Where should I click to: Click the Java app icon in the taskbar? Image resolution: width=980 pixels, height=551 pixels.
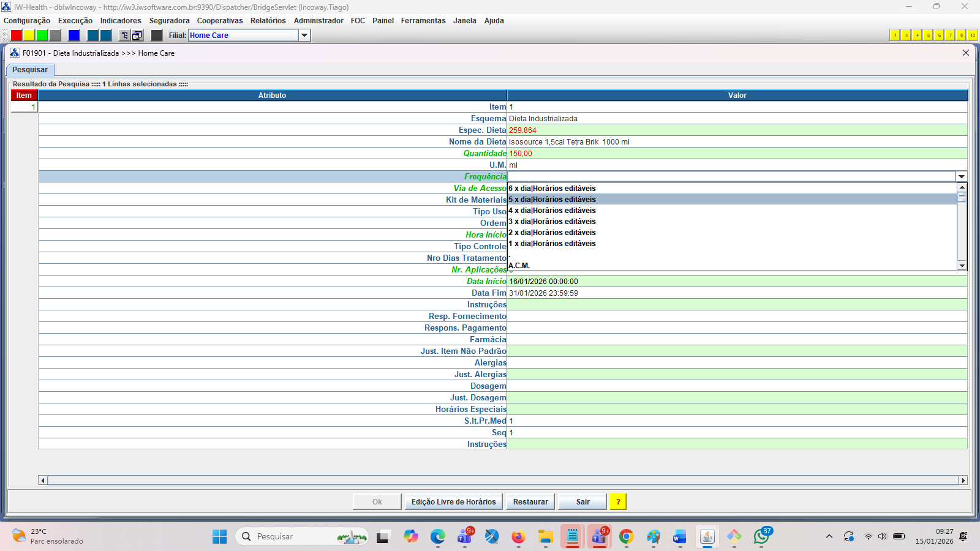click(707, 537)
